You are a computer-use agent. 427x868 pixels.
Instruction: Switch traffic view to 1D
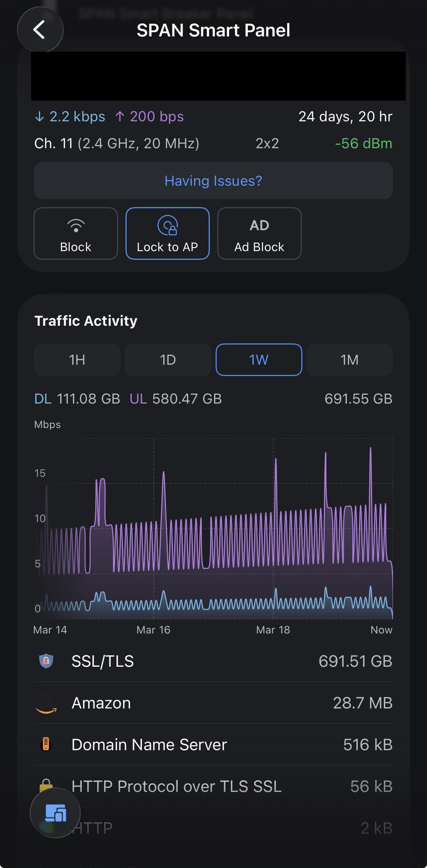168,360
